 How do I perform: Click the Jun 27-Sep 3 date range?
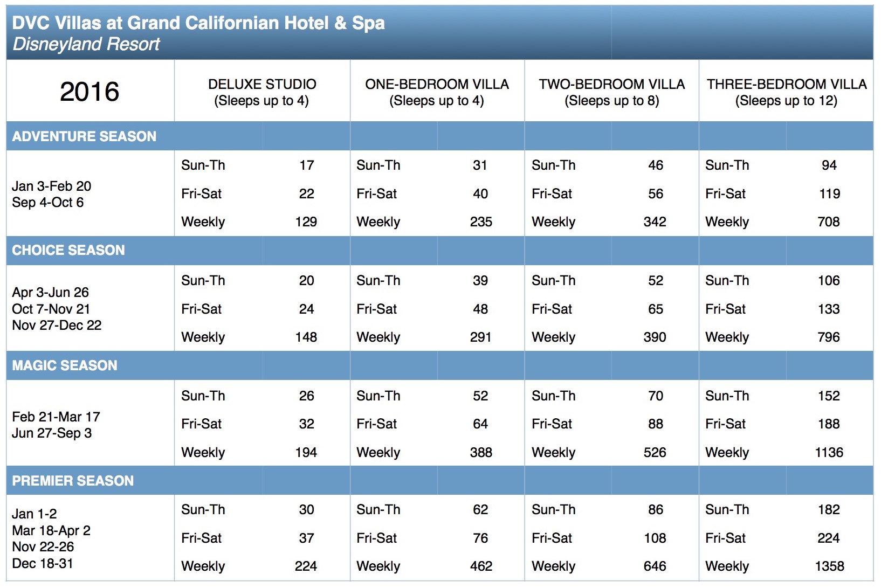click(x=52, y=433)
